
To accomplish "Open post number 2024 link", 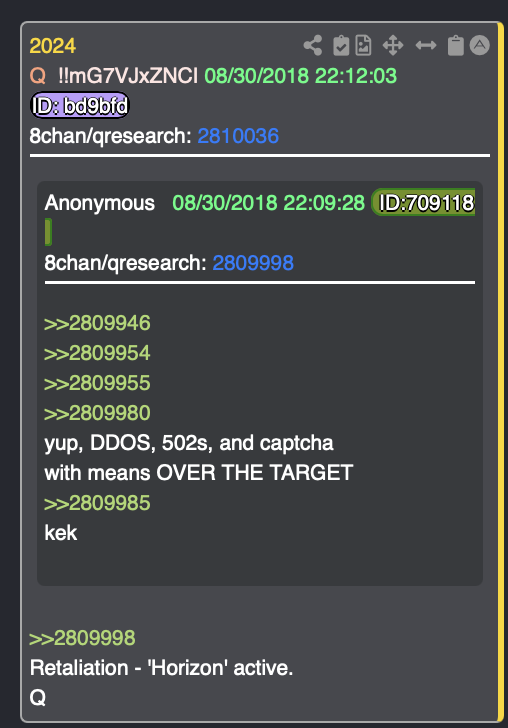I will tap(52, 46).
